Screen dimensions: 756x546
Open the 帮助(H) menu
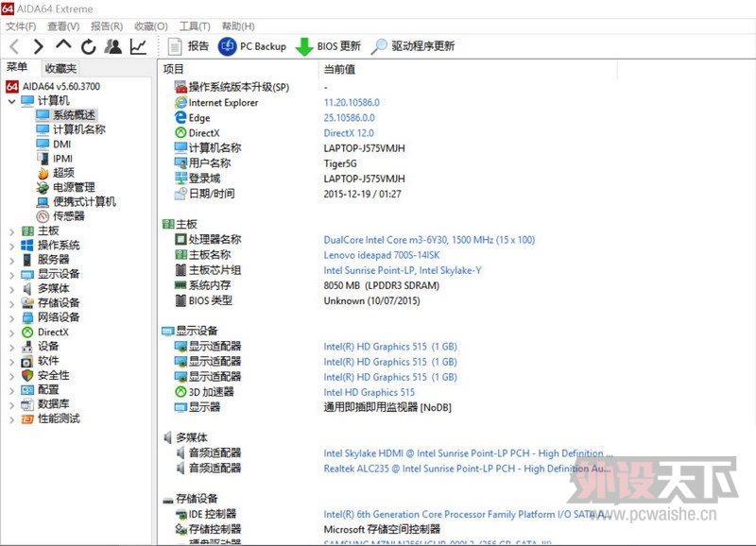[238, 26]
